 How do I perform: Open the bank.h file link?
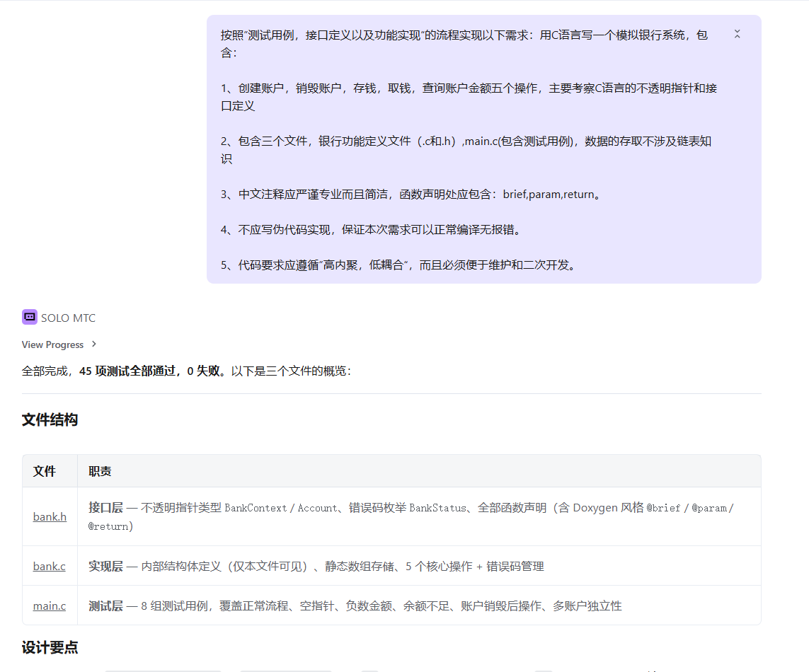50,516
